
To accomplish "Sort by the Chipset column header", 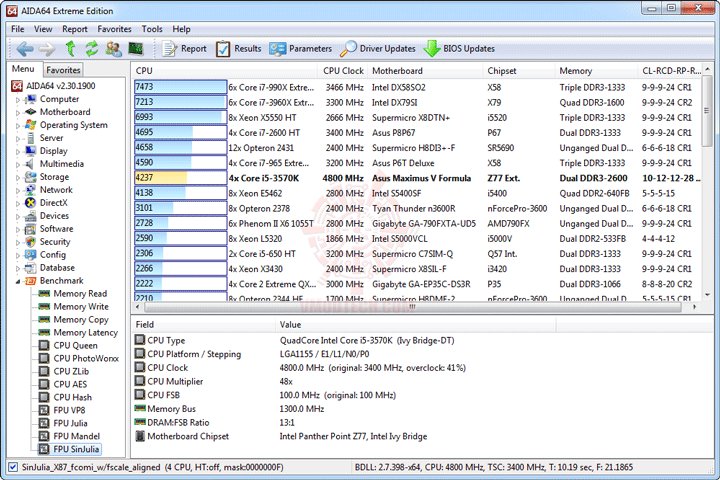I will coord(519,71).
